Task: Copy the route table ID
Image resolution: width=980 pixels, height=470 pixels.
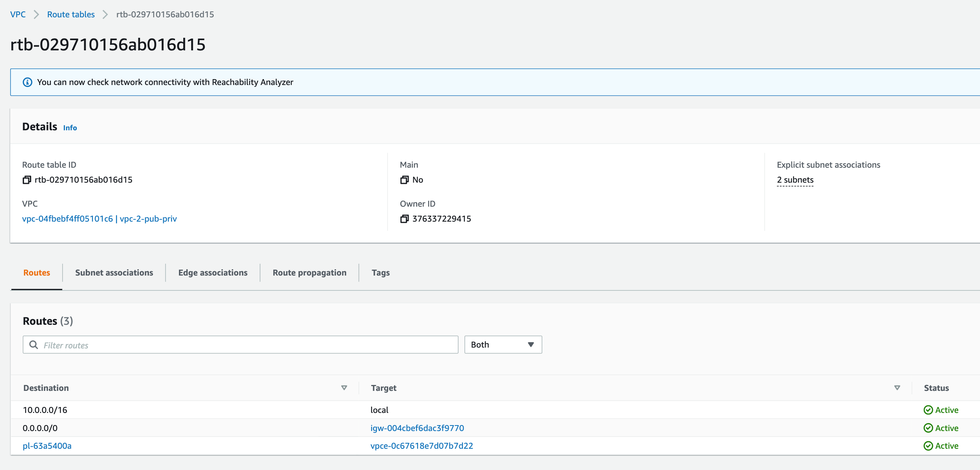Action: (27, 179)
